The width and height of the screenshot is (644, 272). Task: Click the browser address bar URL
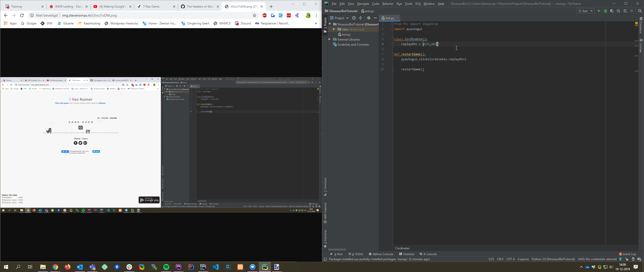pyautogui.click(x=89, y=16)
